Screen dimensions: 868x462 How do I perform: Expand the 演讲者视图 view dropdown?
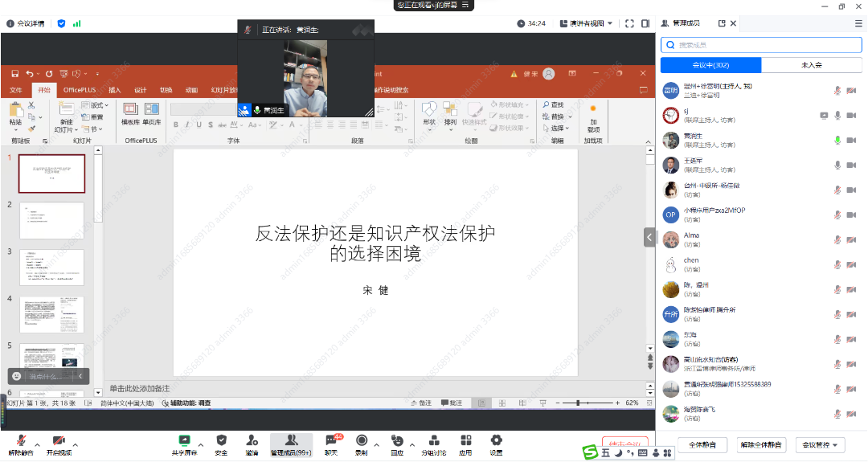click(591, 23)
